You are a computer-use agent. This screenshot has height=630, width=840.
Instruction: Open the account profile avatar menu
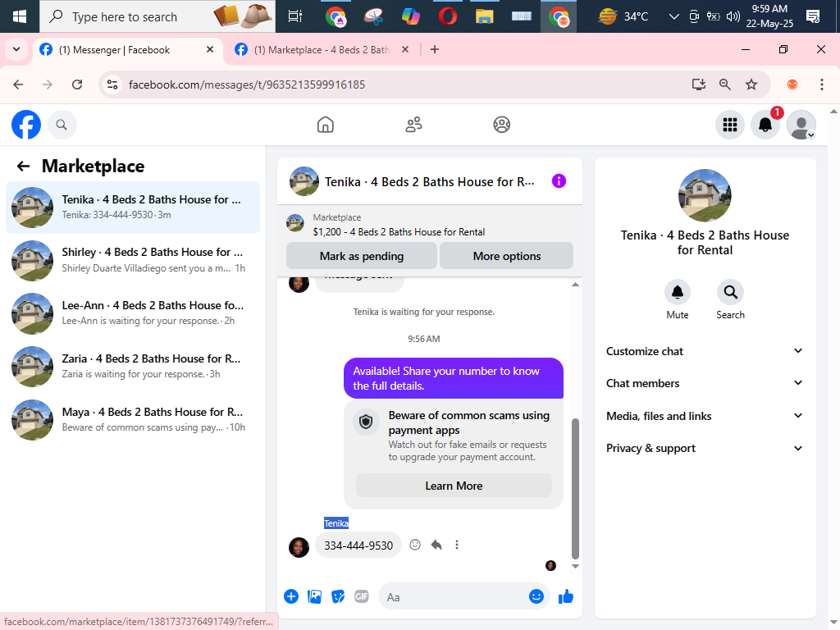[801, 125]
